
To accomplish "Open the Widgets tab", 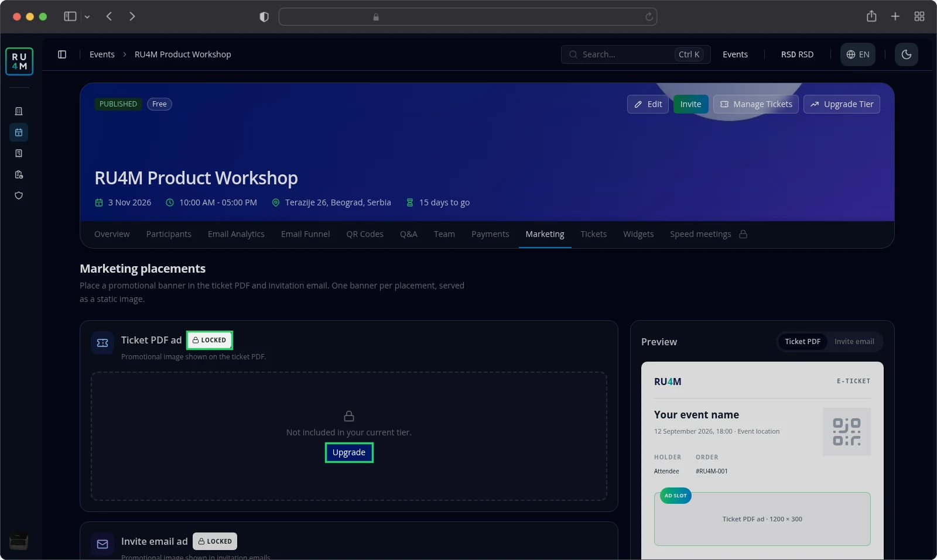I will pos(638,234).
